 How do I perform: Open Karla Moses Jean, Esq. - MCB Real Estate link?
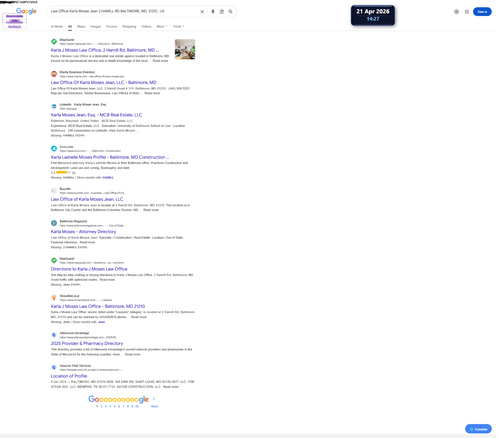click(x=96, y=115)
